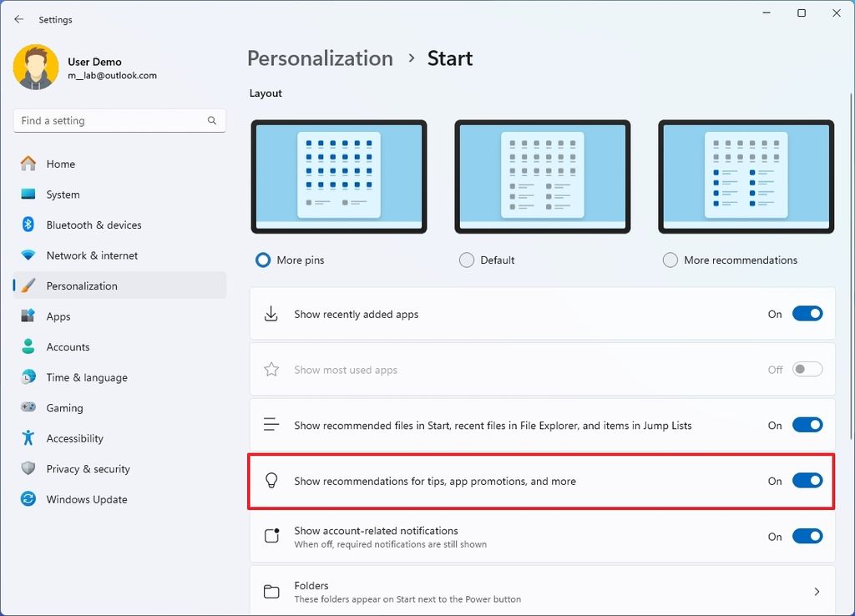Open Privacy & security settings
855x616 pixels.
(88, 468)
